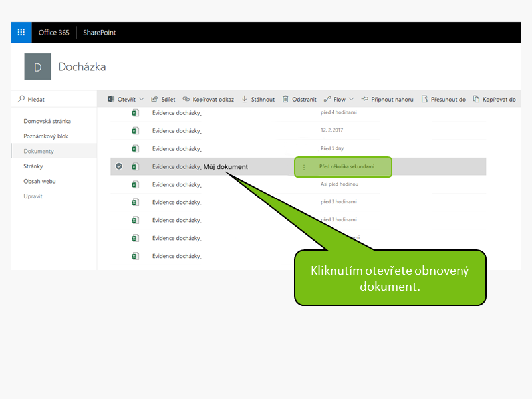Click the Sdílet share button
The height and width of the screenshot is (399, 532).
163,99
